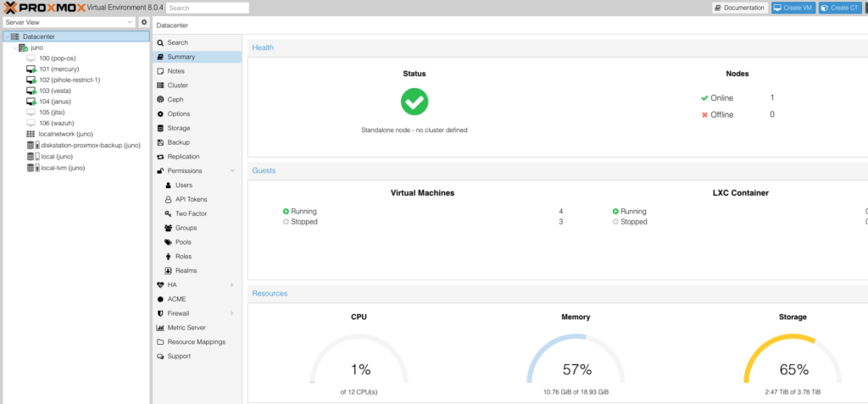Expand the HA submenu arrow
Viewport: 868px width, 404px height.
[x=232, y=285]
